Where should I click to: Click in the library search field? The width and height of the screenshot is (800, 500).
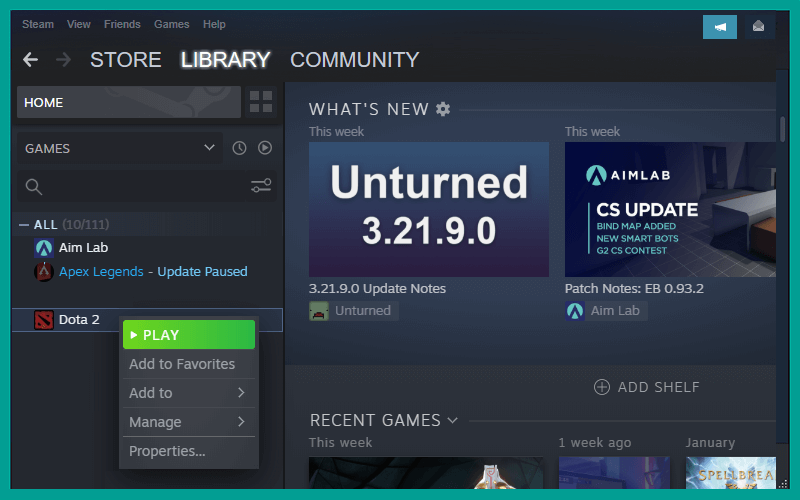147,186
